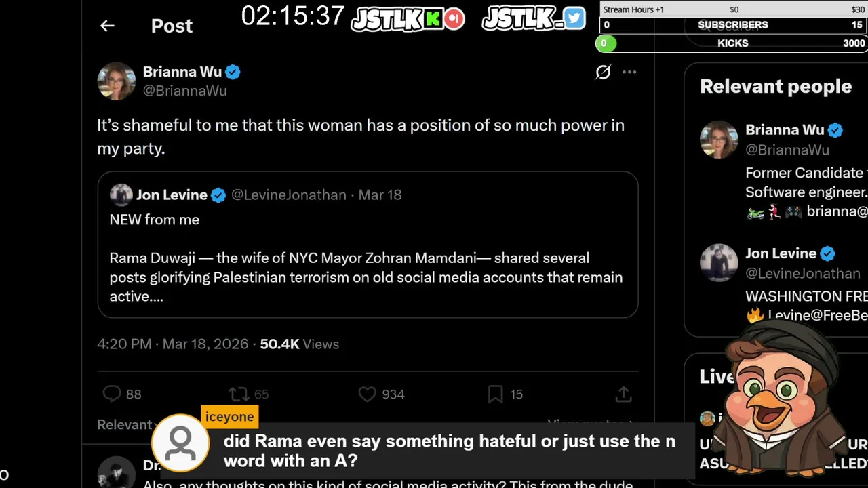Image resolution: width=868 pixels, height=488 pixels.
Task: Click the Kick logo in stream overlay
Action: (433, 19)
